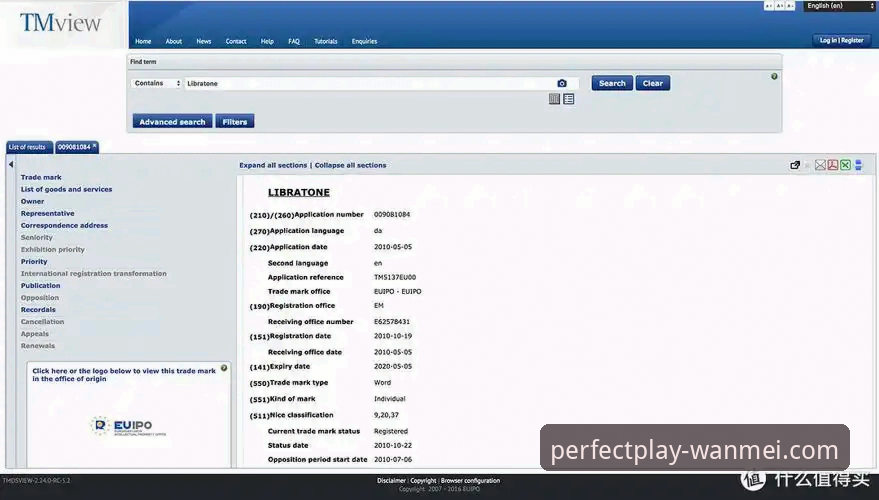
Task: Open the Filters panel
Action: (234, 122)
